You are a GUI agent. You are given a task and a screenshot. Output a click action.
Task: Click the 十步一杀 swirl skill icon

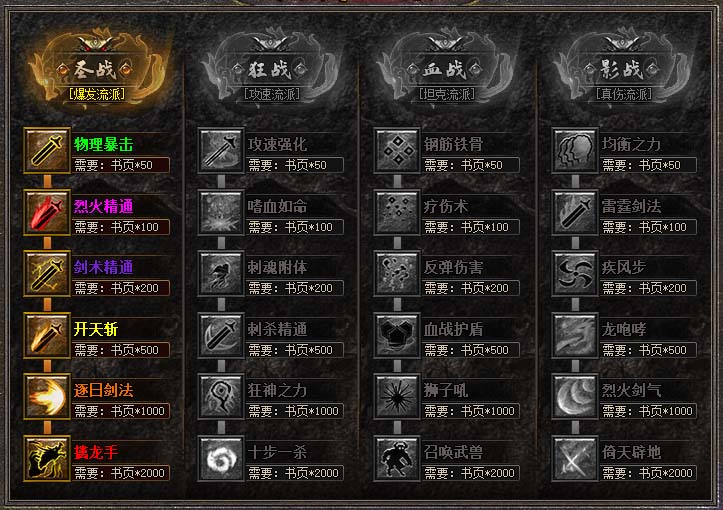pyautogui.click(x=221, y=458)
